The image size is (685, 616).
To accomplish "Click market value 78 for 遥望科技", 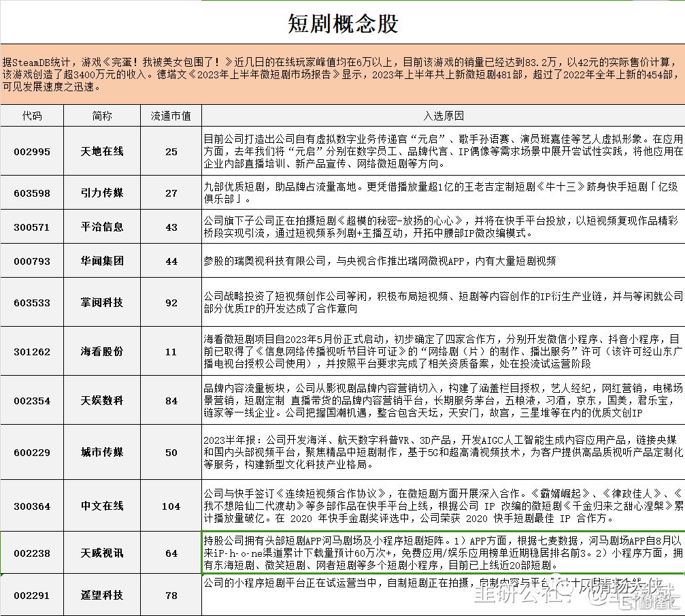I will click(x=171, y=596).
